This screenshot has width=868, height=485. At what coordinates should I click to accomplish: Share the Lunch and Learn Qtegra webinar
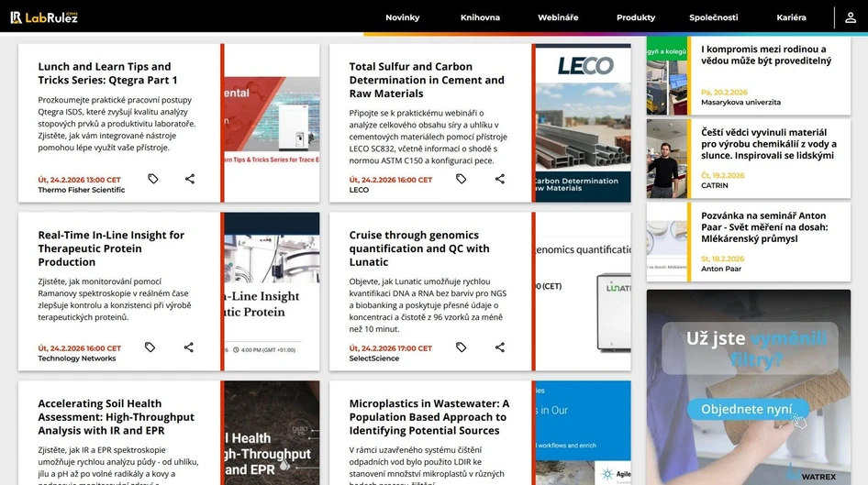(x=190, y=179)
